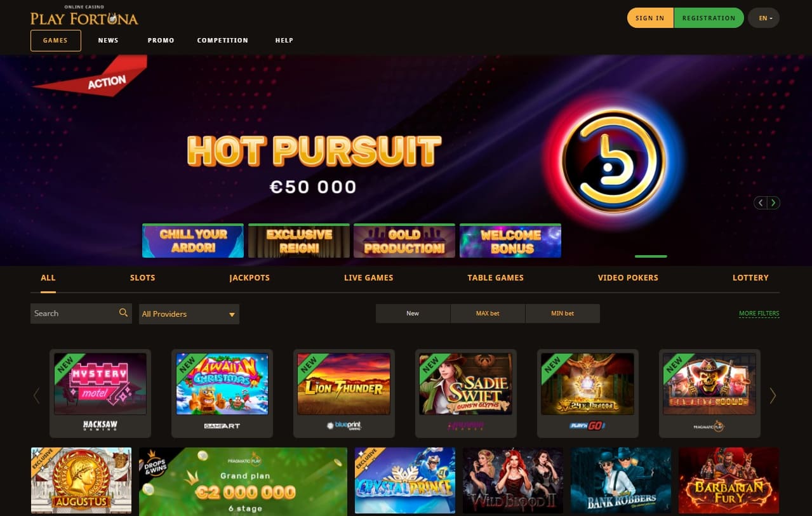812x516 pixels.
Task: Go to previous banner slide arrow
Action: pyautogui.click(x=760, y=203)
